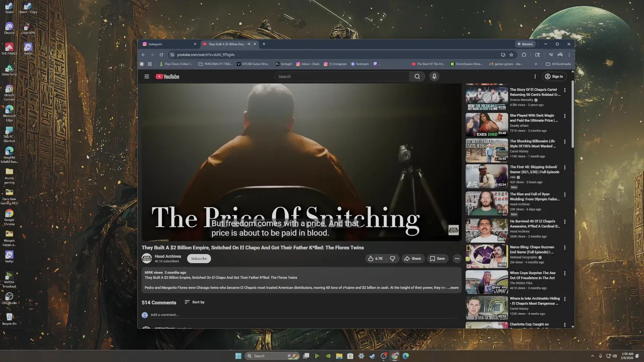Select the Delta Force desktop icon
The height and width of the screenshot is (362, 644).
pyautogui.click(x=9, y=70)
